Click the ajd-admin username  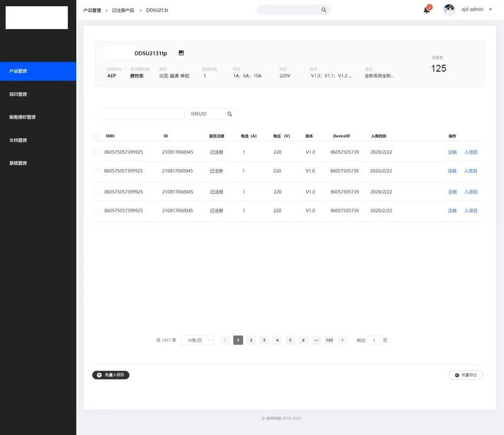tap(472, 9)
